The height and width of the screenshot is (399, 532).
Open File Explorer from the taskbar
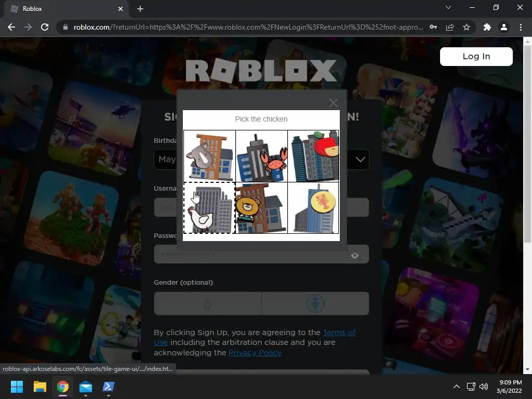point(39,387)
